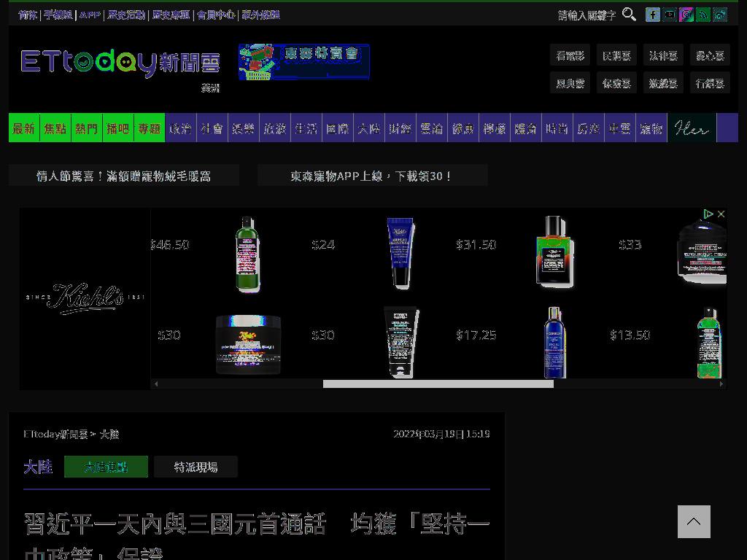This screenshot has height=560, width=747.
Task: Open the 焦點 tab
Action: tap(55, 128)
